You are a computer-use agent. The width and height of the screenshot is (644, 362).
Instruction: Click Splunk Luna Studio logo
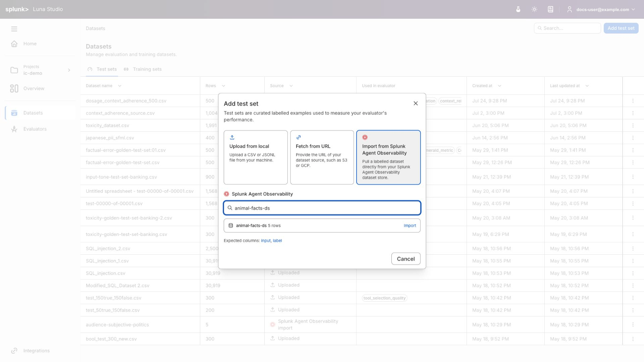(x=34, y=9)
